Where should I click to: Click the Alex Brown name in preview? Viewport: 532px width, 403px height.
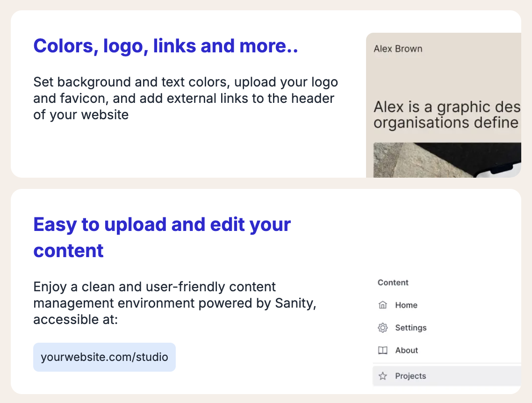398,49
